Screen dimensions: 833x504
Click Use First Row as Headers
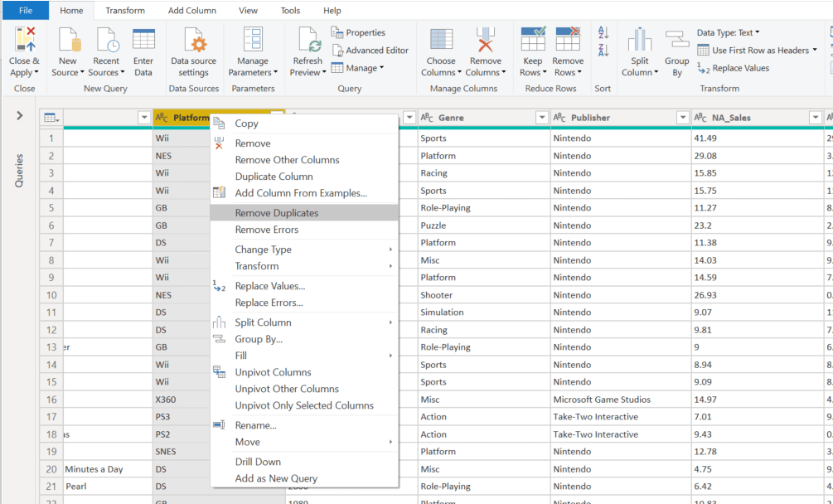pos(759,51)
